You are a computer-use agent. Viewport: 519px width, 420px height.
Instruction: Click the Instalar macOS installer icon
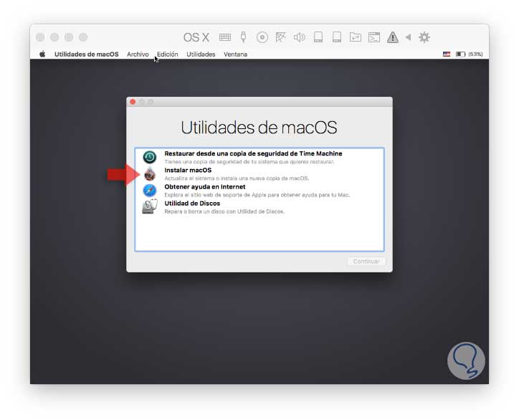click(x=150, y=173)
